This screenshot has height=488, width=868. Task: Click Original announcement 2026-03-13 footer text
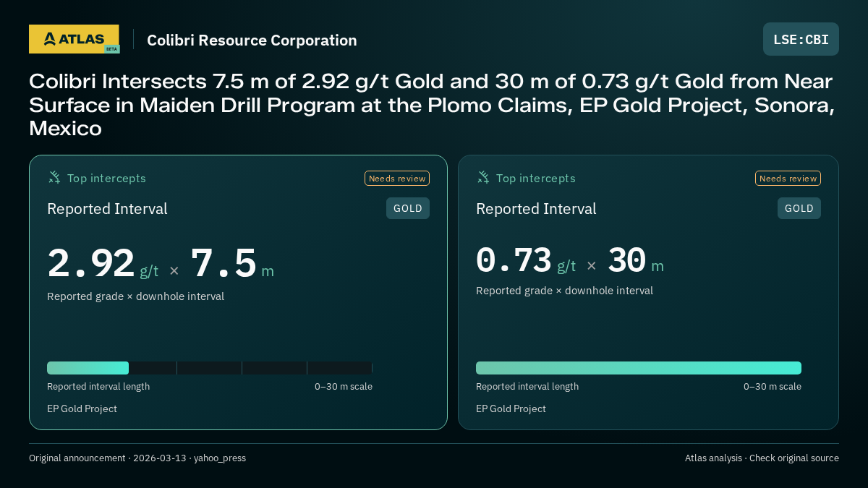(x=137, y=458)
